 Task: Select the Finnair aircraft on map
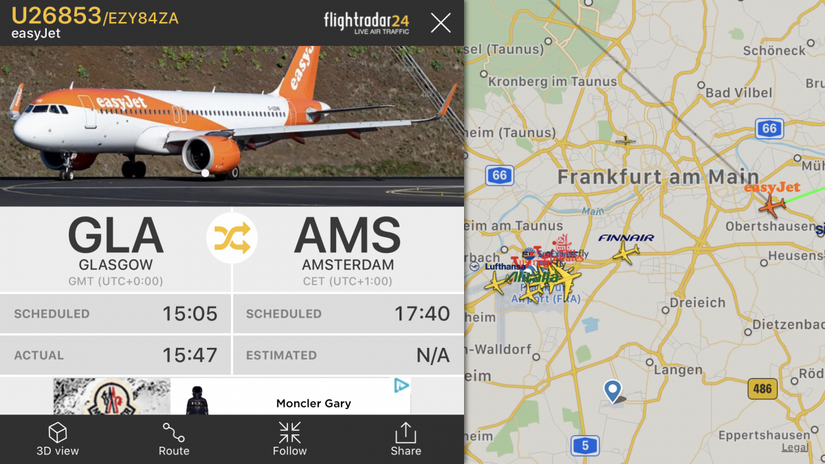[x=626, y=254]
